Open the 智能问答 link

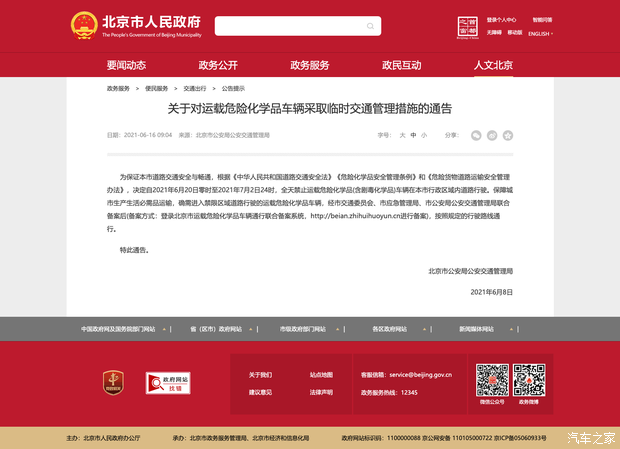pyautogui.click(x=542, y=20)
